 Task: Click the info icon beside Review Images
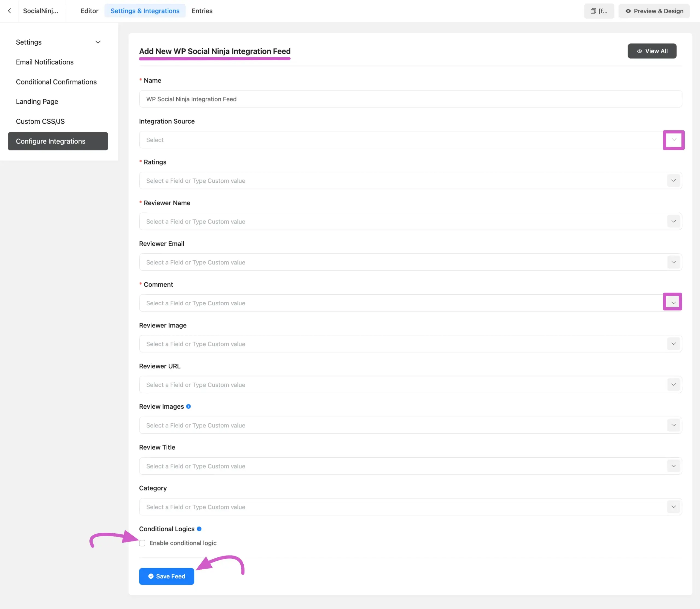click(x=189, y=406)
